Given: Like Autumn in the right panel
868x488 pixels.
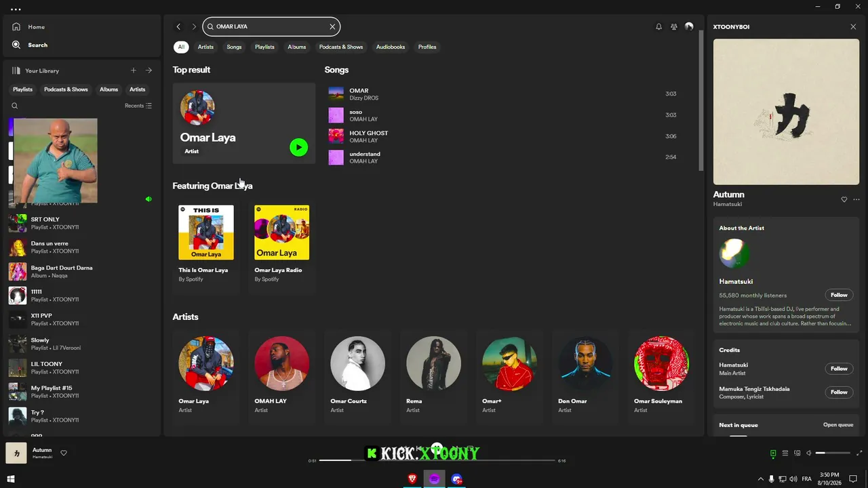Looking at the screenshot, I should tap(844, 199).
